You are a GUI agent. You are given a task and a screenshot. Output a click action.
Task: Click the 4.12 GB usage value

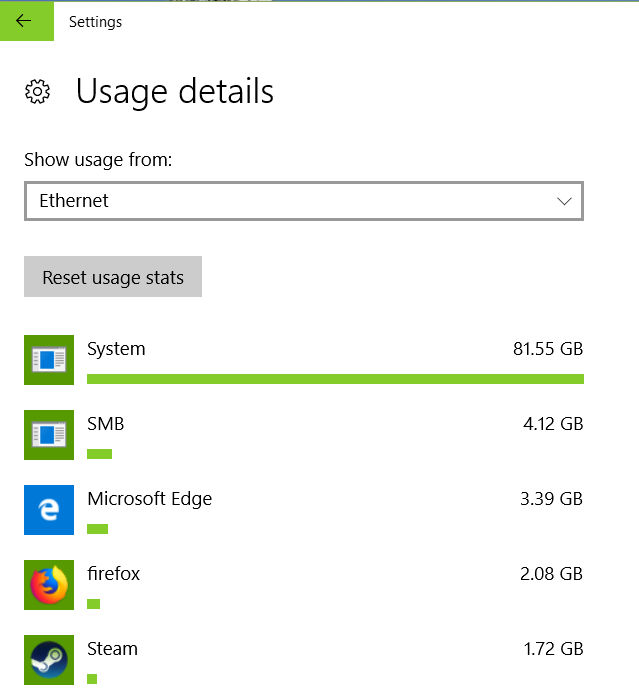[x=551, y=424]
